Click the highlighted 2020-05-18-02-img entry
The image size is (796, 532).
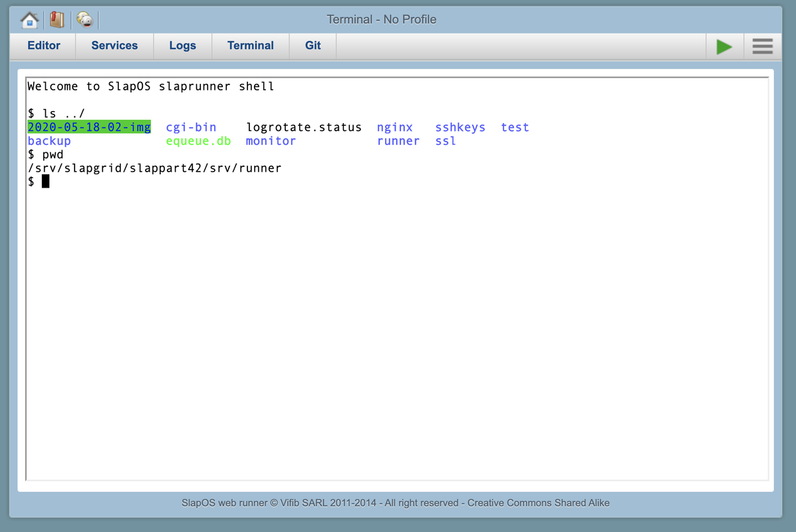click(89, 127)
